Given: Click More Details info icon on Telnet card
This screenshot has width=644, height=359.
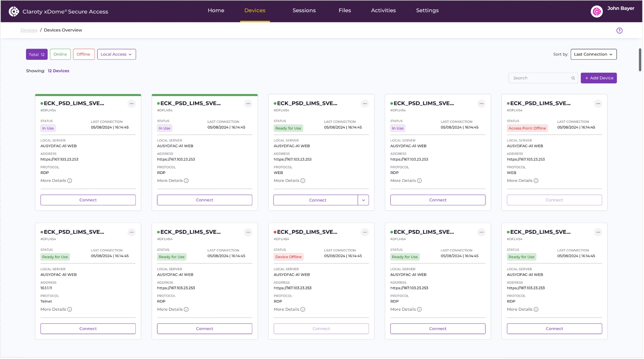Looking at the screenshot, I should pyautogui.click(x=69, y=309).
